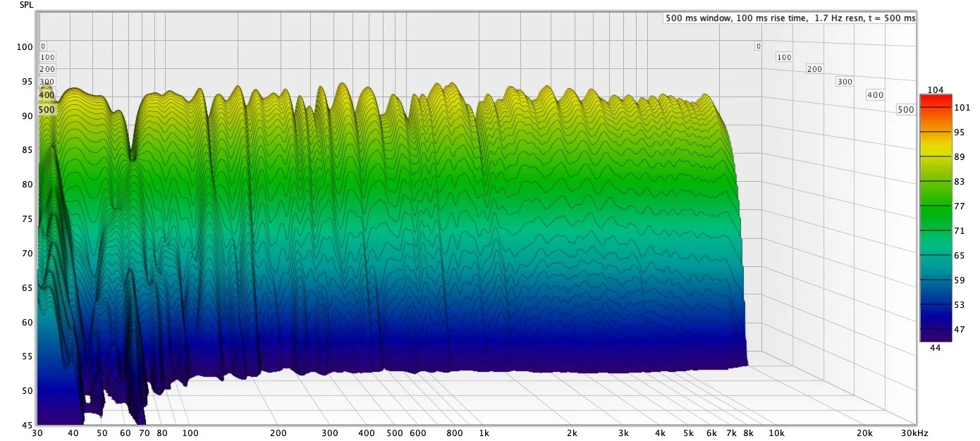Click the 89 value on colour legend
Image resolution: width=980 pixels, height=441 pixels.
tap(960, 156)
